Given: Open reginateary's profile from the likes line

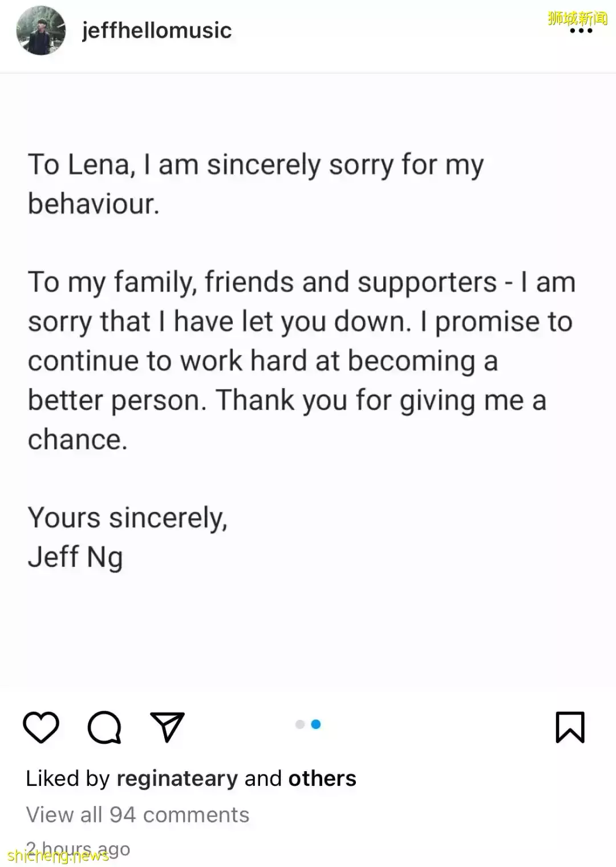Looking at the screenshot, I should [x=177, y=779].
